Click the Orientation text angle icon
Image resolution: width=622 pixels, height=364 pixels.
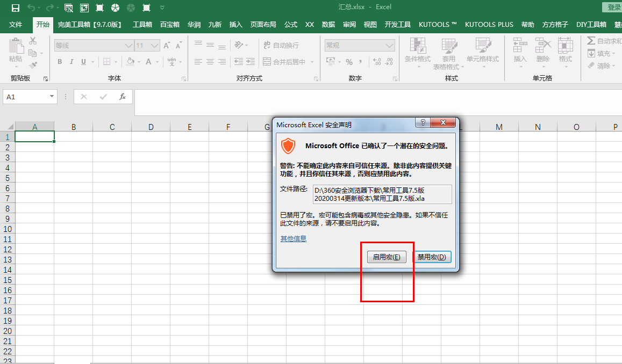click(239, 45)
